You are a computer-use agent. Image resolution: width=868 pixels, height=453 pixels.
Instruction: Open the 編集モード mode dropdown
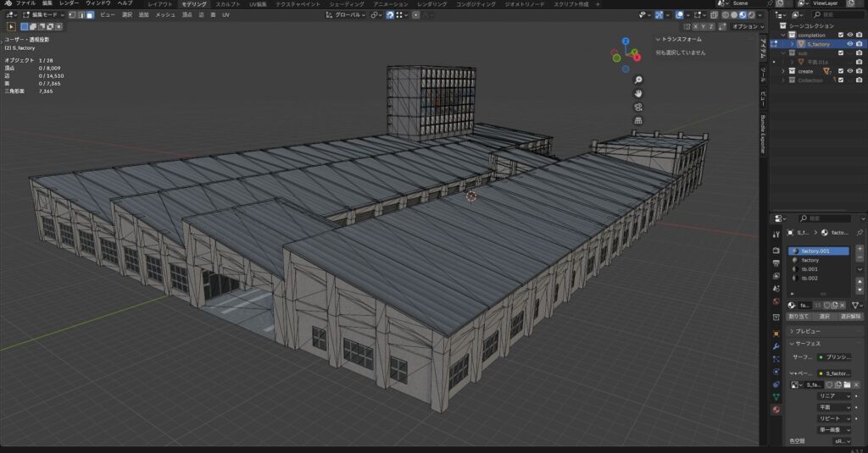(x=43, y=14)
